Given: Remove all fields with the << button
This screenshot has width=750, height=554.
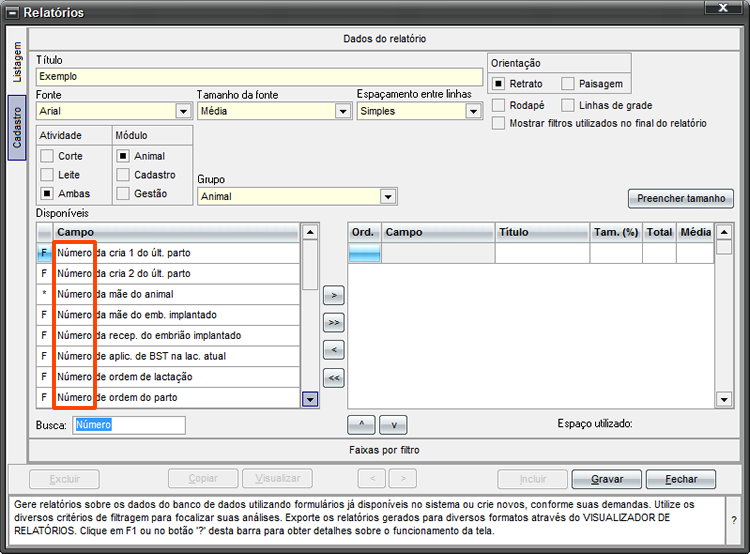Looking at the screenshot, I should pyautogui.click(x=333, y=378).
